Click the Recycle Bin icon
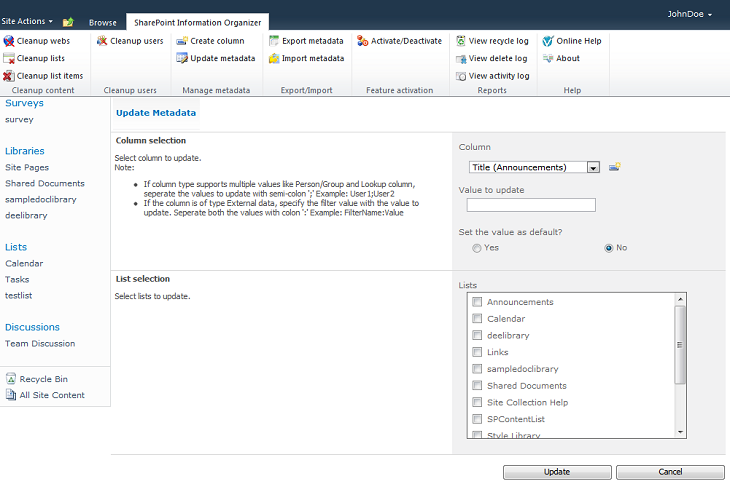 coord(11,378)
